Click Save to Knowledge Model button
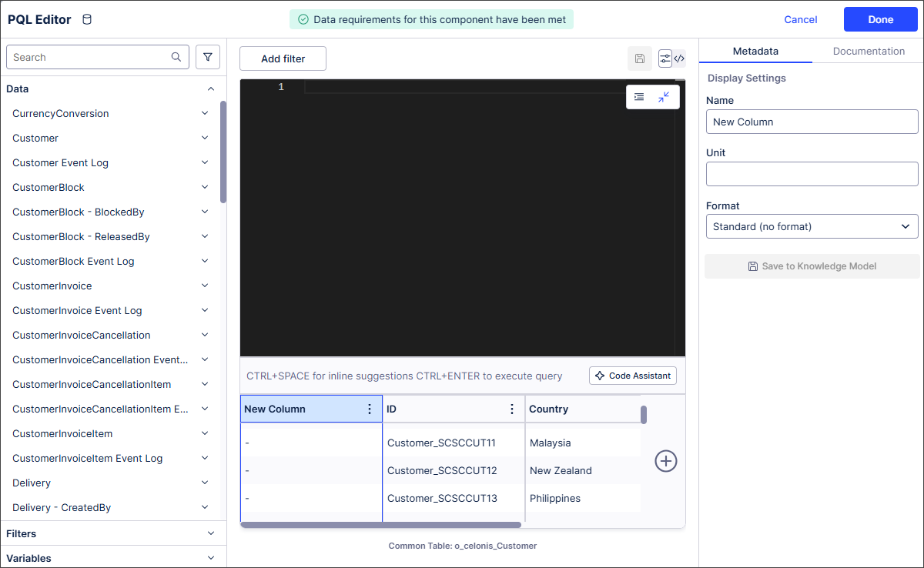The image size is (924, 568). [x=812, y=266]
